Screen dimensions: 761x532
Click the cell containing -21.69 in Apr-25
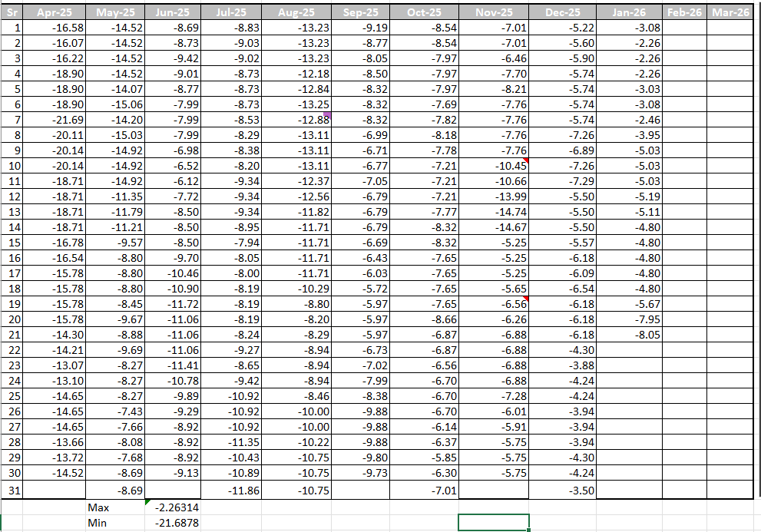54,120
